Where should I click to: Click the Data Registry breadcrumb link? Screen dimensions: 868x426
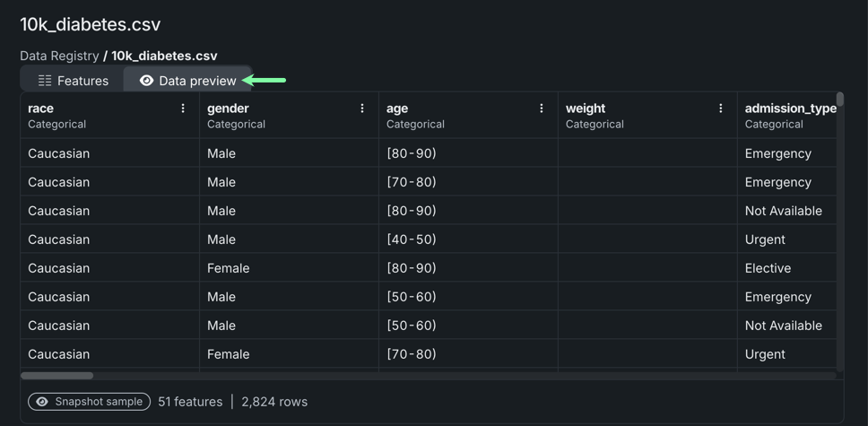pyautogui.click(x=59, y=56)
